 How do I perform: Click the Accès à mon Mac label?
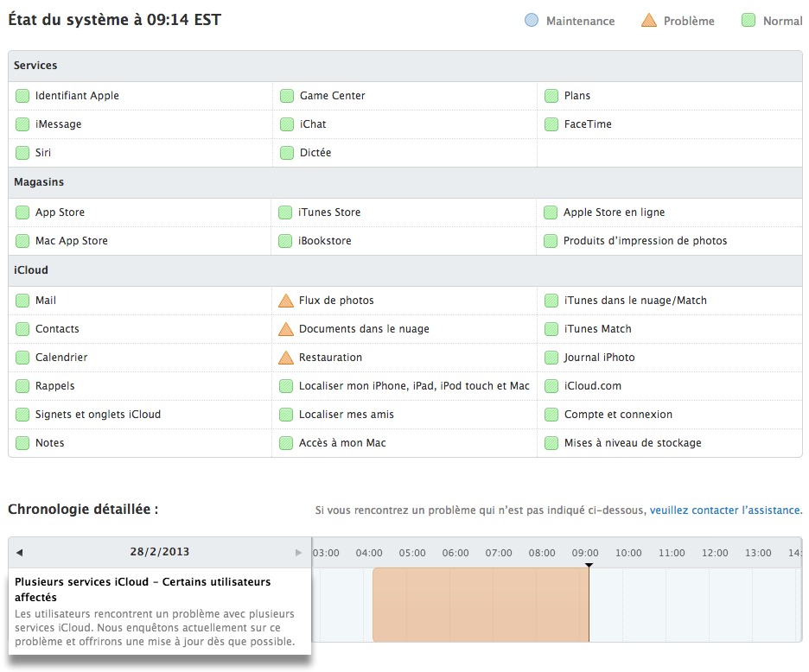[x=342, y=442]
